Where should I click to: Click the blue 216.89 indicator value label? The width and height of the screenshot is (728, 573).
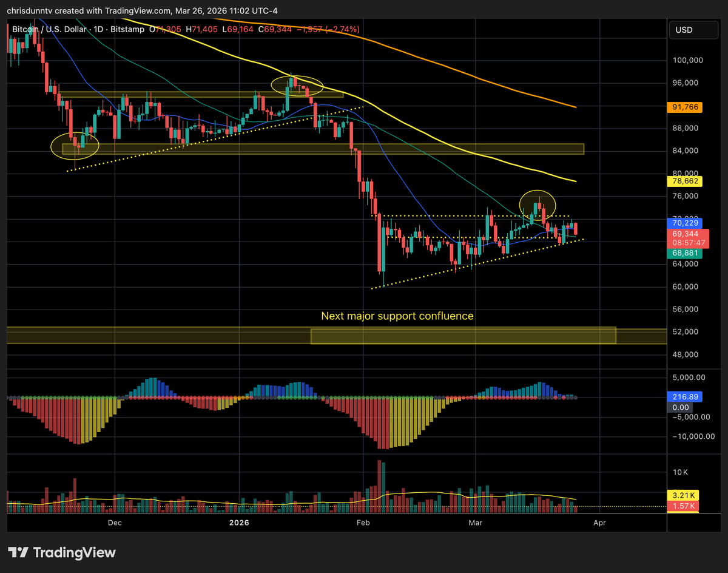coord(684,396)
